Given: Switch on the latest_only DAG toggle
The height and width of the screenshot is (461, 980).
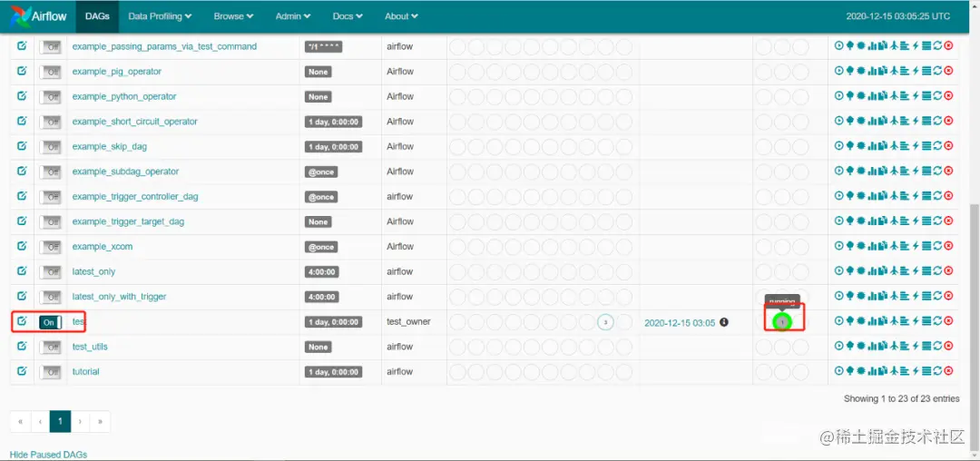Looking at the screenshot, I should pos(50,272).
